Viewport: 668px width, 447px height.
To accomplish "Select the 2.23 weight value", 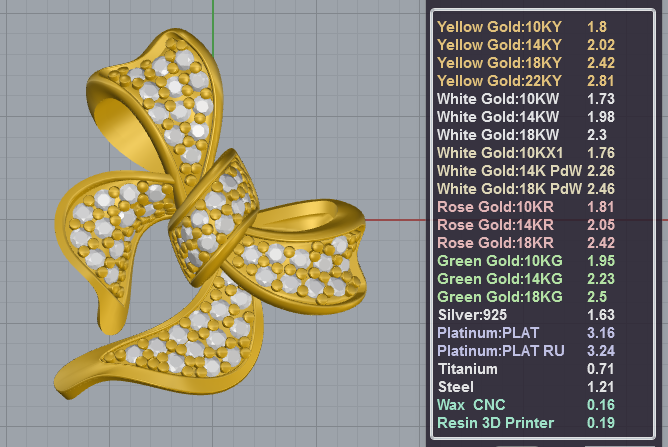I will [601, 279].
